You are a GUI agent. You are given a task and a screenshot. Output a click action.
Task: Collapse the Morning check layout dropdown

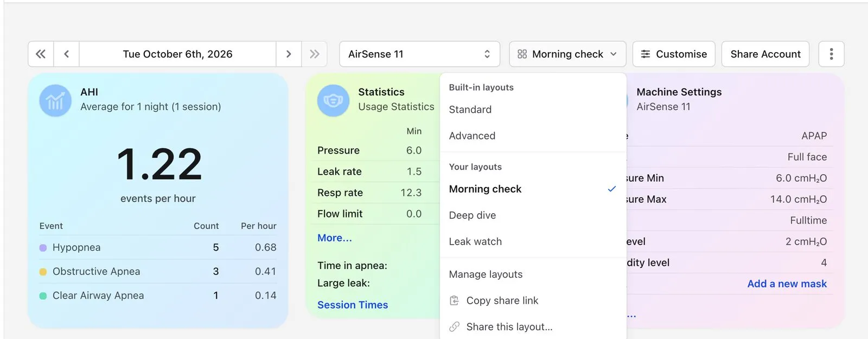[567, 54]
